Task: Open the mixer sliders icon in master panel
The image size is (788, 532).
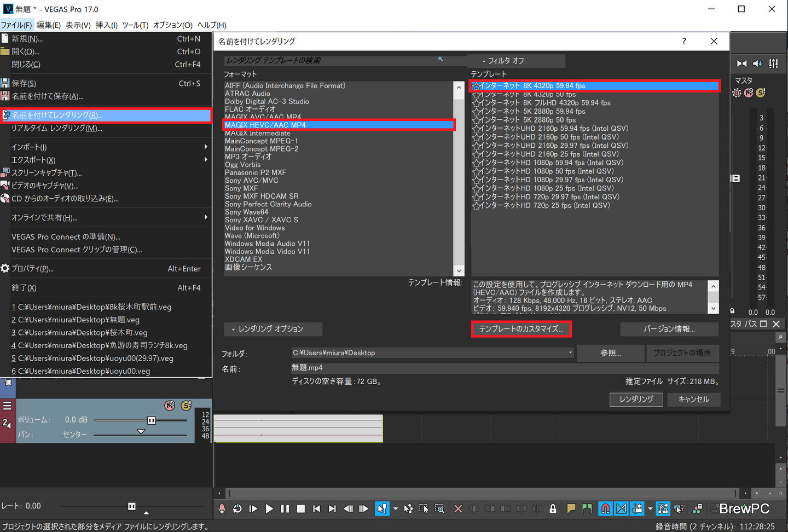Action: (773, 63)
